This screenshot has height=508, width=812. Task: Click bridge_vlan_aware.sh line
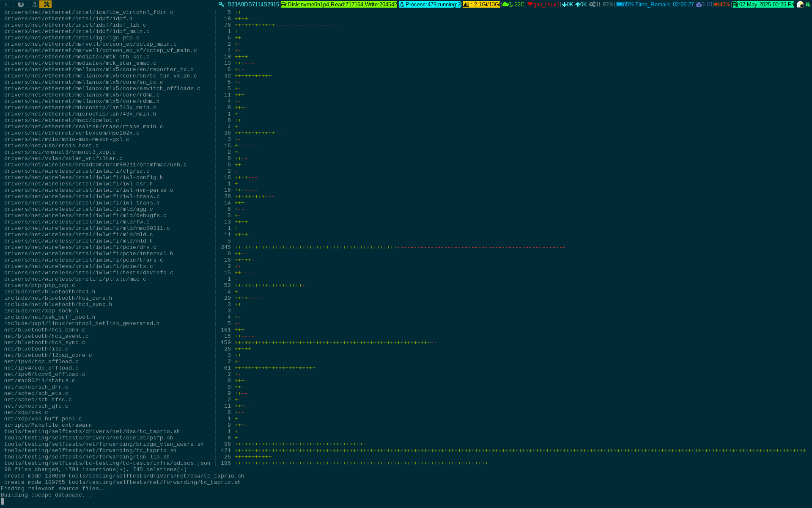click(x=185, y=444)
